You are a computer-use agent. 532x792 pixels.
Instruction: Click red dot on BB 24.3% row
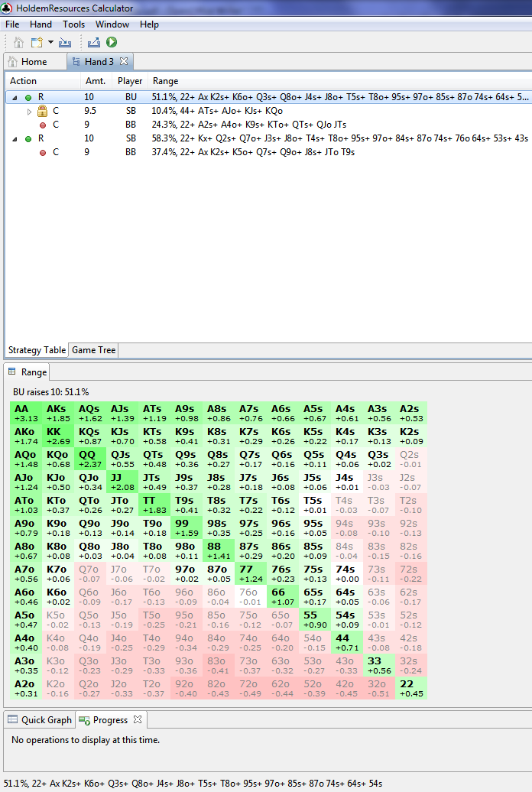coord(43,125)
